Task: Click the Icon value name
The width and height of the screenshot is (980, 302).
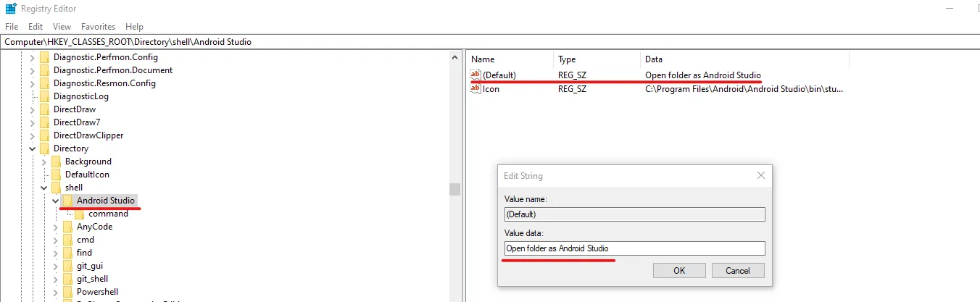Action: (x=491, y=89)
